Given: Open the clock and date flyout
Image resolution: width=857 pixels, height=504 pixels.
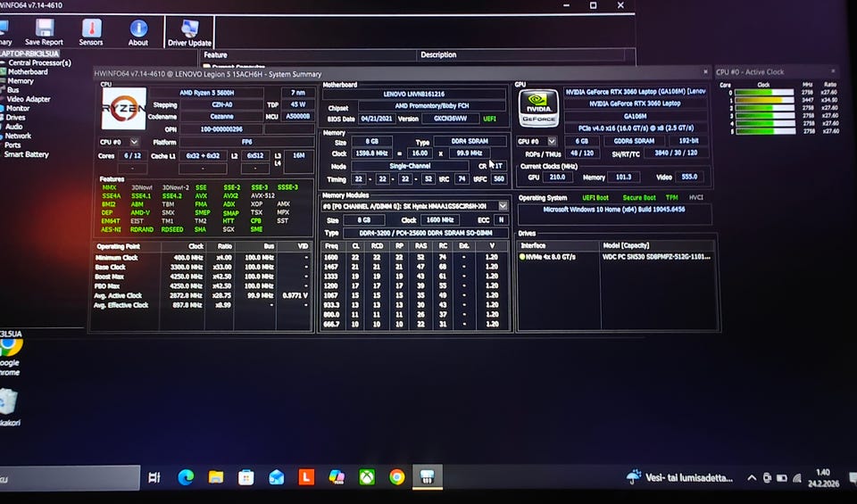Looking at the screenshot, I should tap(823, 478).
